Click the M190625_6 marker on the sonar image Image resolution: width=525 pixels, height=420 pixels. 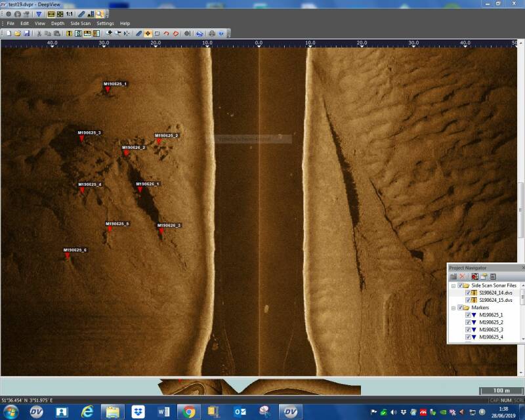(68, 255)
